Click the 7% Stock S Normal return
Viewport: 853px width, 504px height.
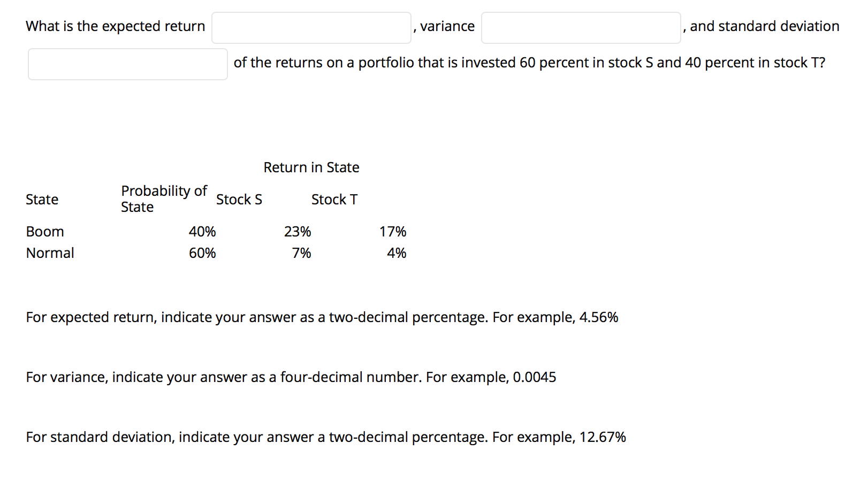coord(302,253)
